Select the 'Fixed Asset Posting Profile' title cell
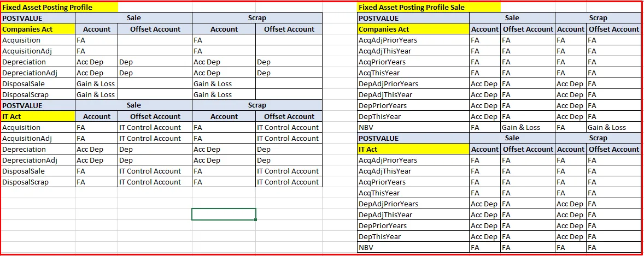The image size is (644, 256). click(x=59, y=8)
